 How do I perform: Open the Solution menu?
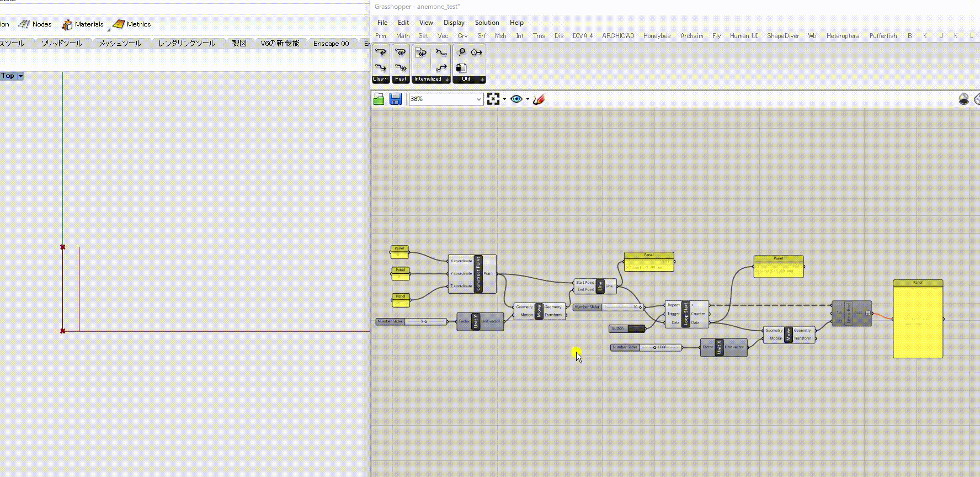487,23
